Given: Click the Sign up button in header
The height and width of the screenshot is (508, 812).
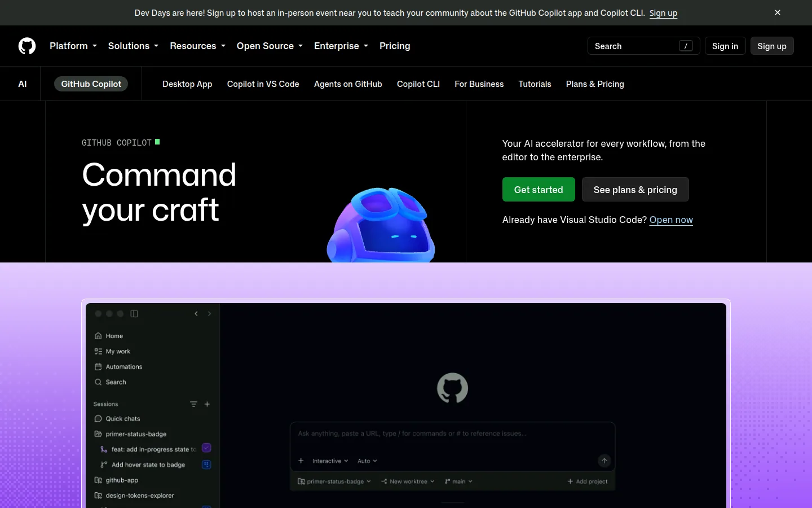Looking at the screenshot, I should pyautogui.click(x=772, y=46).
